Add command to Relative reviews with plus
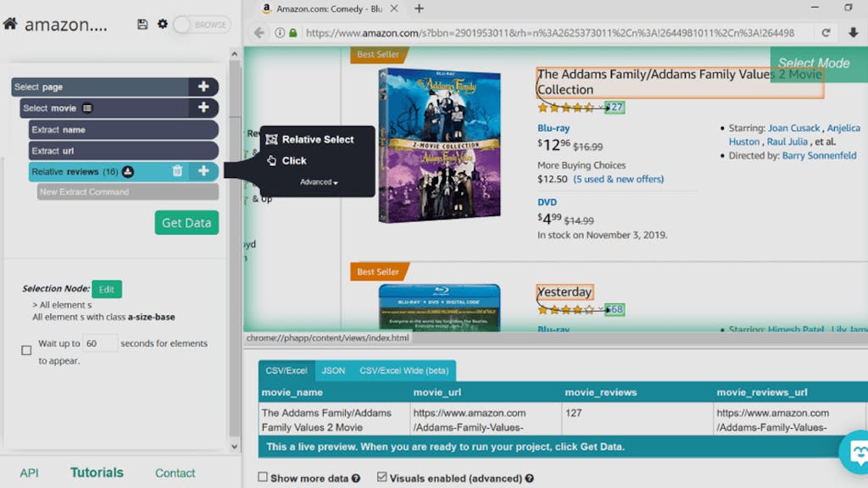 [203, 171]
